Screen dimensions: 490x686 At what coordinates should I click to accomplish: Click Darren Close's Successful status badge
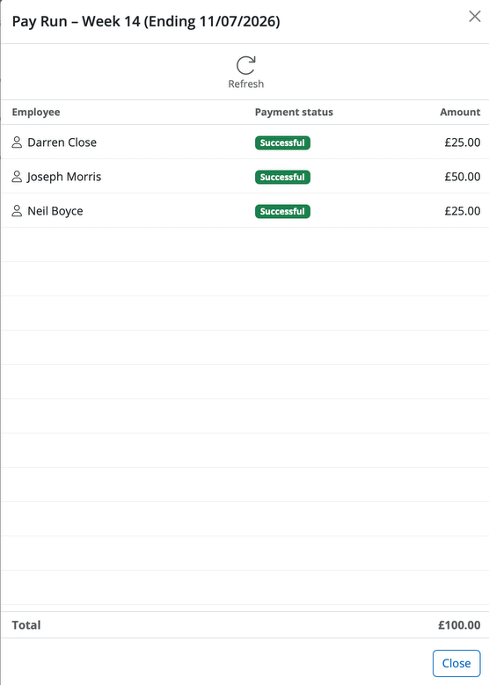tap(283, 143)
